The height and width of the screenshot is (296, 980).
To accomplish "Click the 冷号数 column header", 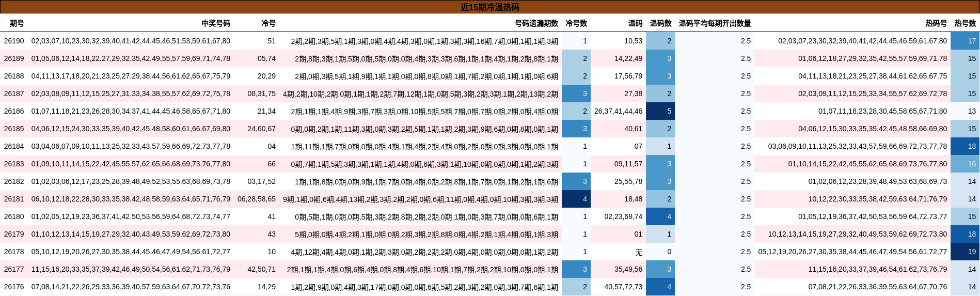I will tap(576, 23).
